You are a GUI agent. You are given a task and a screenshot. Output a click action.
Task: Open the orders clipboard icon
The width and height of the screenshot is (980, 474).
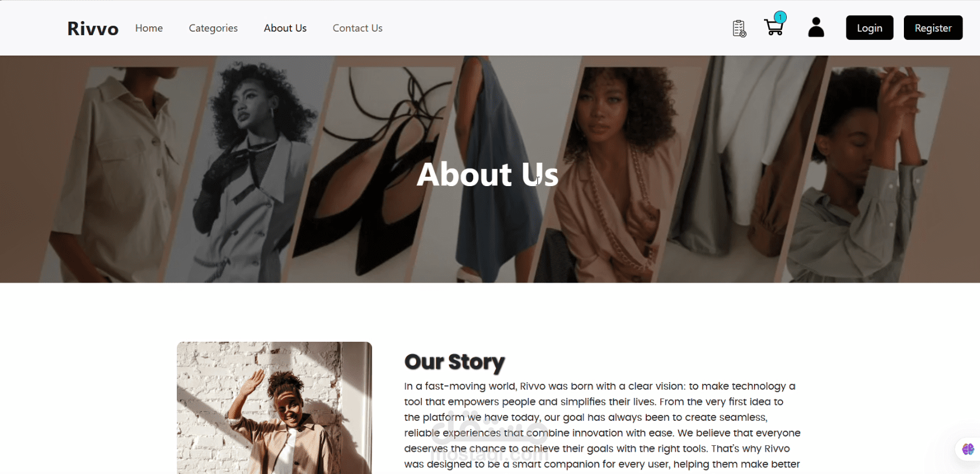[739, 28]
